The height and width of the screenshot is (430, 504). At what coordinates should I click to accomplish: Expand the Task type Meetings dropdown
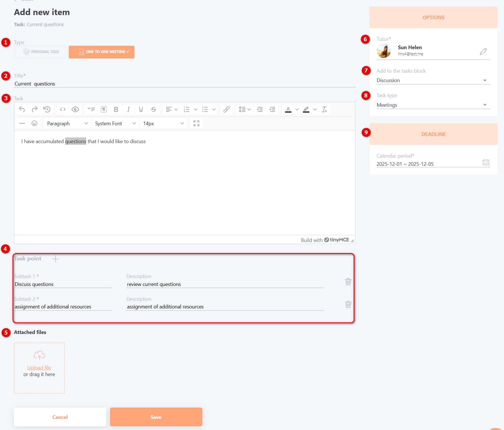pos(433,105)
